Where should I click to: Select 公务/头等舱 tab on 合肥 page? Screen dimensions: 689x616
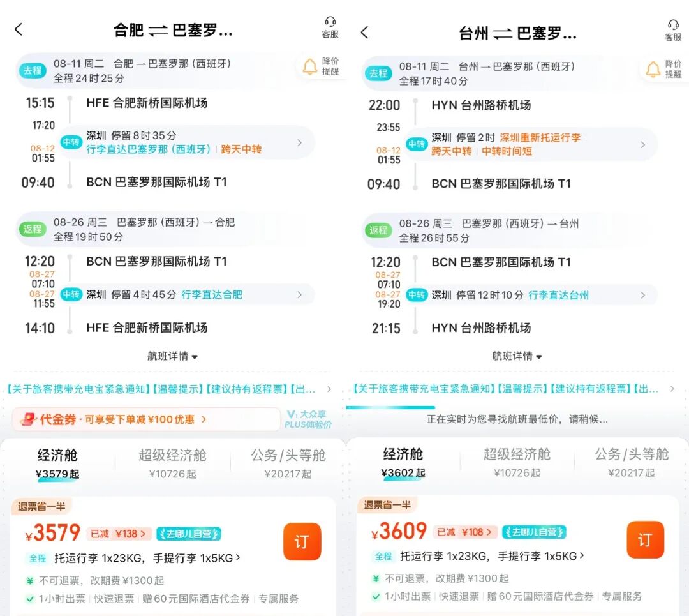pos(288,463)
